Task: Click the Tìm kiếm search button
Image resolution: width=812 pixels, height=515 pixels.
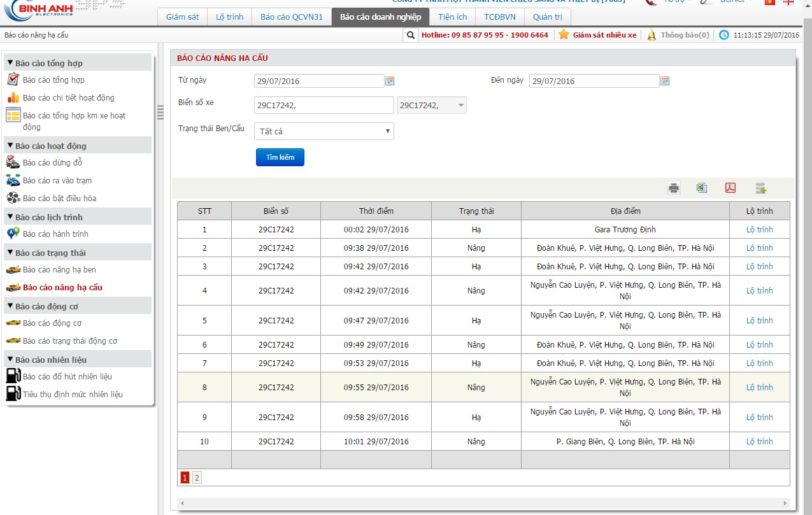Action: tap(280, 157)
